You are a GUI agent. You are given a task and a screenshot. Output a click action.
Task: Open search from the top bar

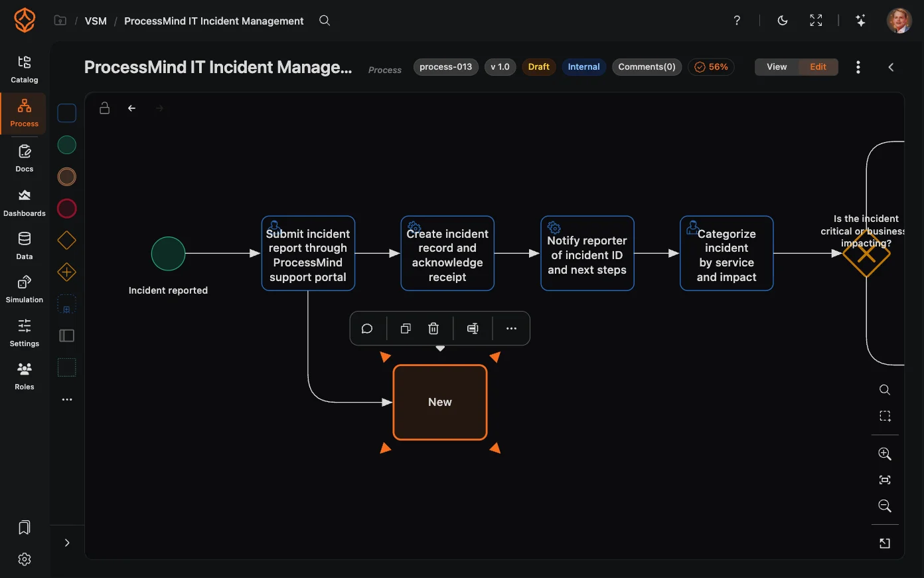click(325, 21)
